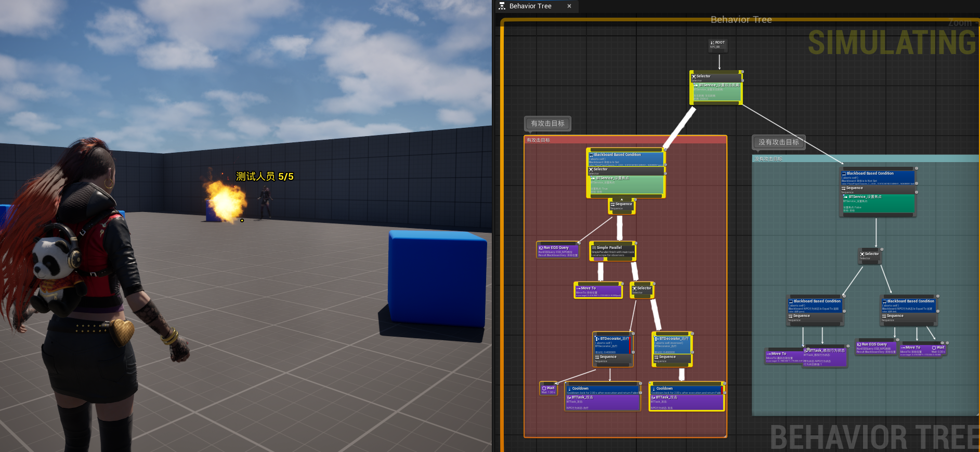Click the Simple Parallel node icon
This screenshot has height=452, width=980.
point(594,248)
